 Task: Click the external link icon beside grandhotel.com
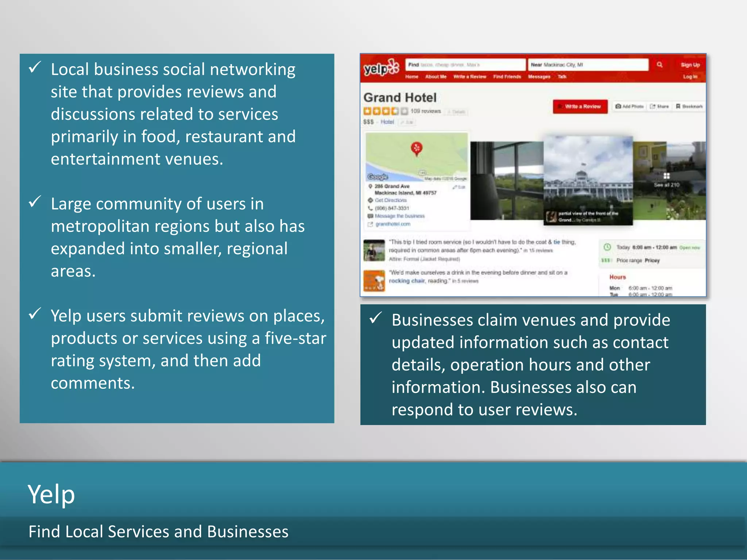click(x=370, y=224)
